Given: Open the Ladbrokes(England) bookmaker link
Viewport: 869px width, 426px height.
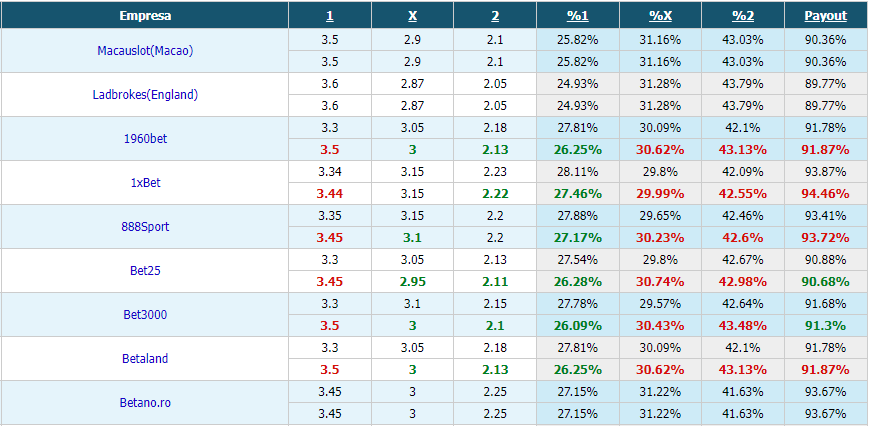Looking at the screenshot, I should [145, 95].
